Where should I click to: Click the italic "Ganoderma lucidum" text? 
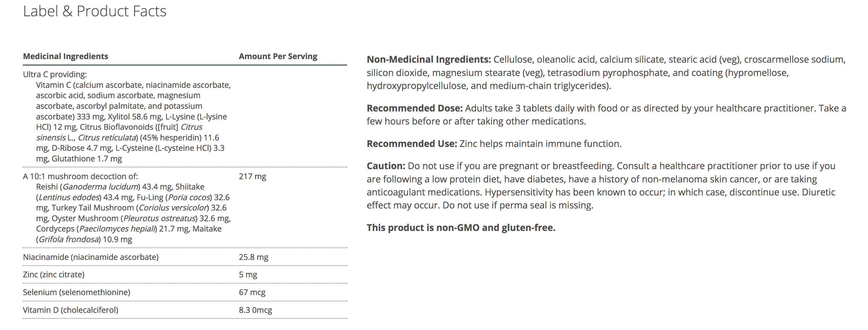click(x=100, y=187)
